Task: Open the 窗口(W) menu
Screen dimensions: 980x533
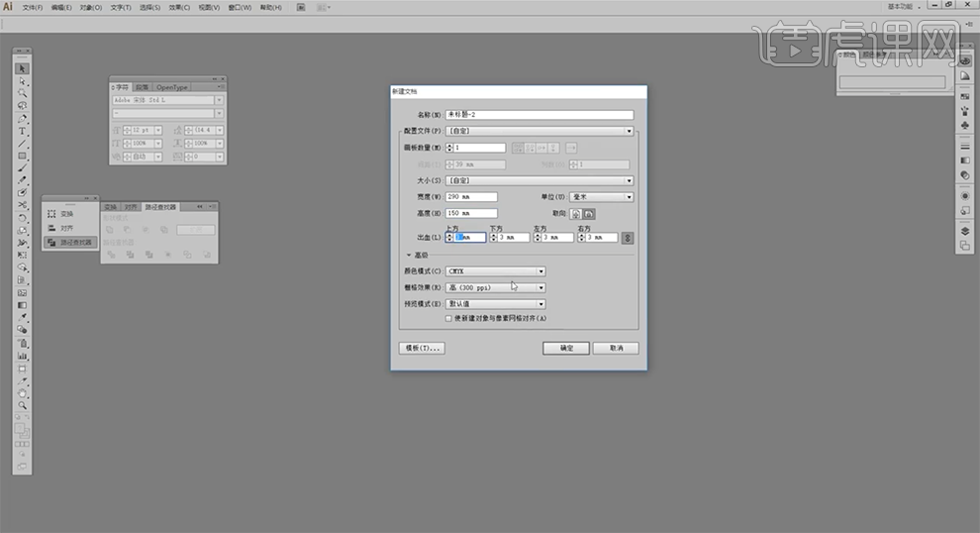Action: [x=240, y=8]
